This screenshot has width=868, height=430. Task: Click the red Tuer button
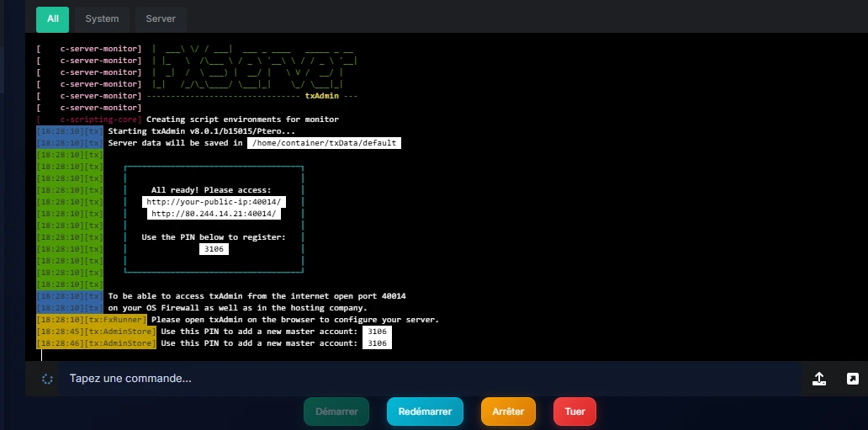(574, 411)
